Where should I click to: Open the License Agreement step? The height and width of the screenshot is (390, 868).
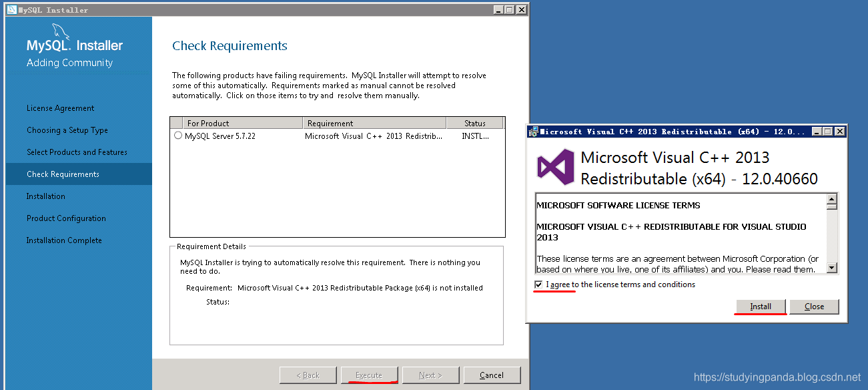click(x=61, y=108)
